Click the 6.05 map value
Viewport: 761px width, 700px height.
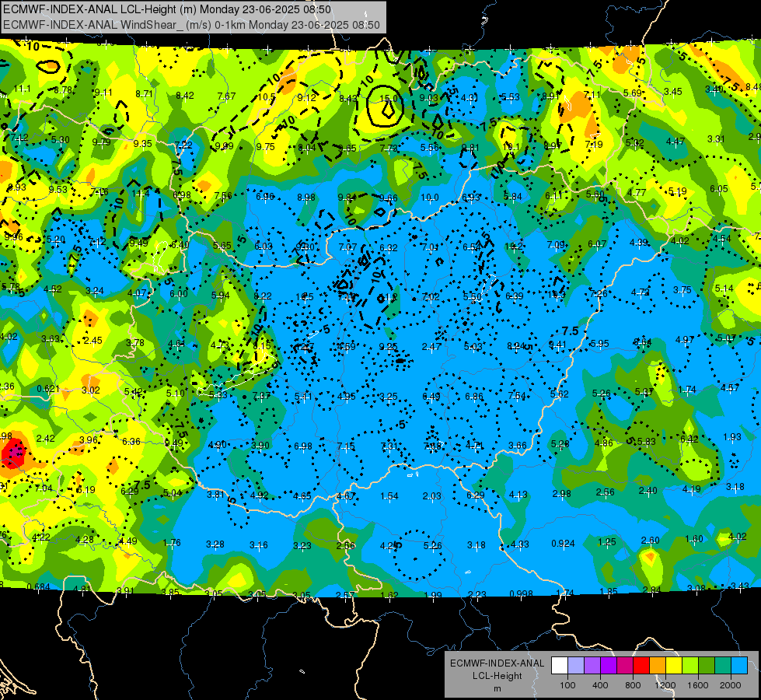[719, 189]
